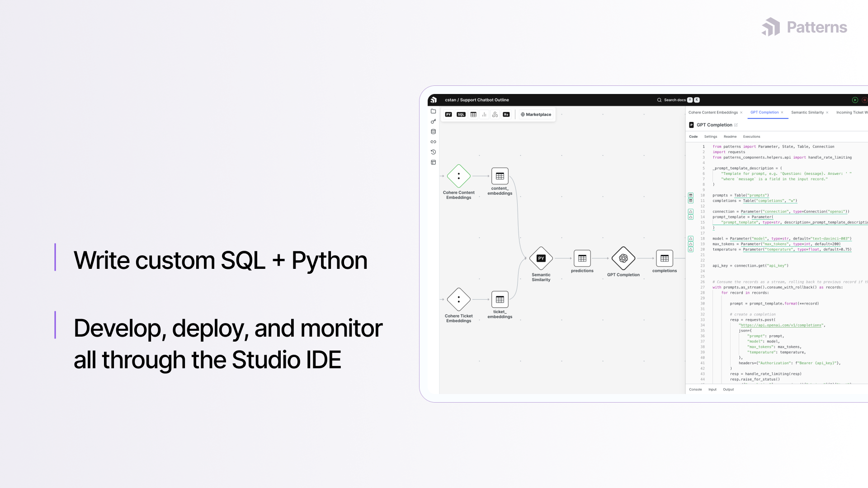Open the Marketplace
868x488 pixels.
click(x=536, y=114)
